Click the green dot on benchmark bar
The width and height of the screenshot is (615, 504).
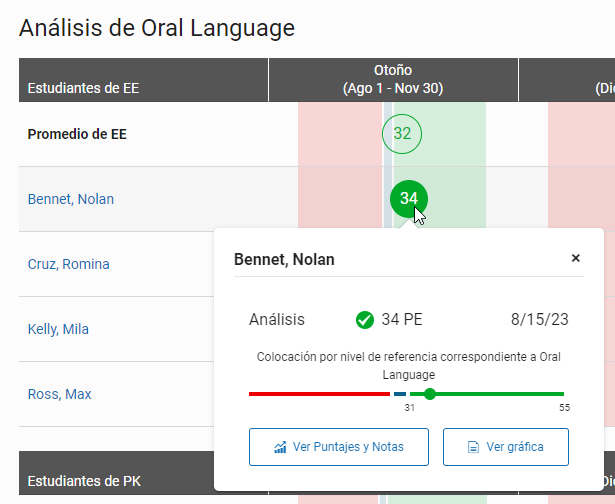(x=430, y=394)
